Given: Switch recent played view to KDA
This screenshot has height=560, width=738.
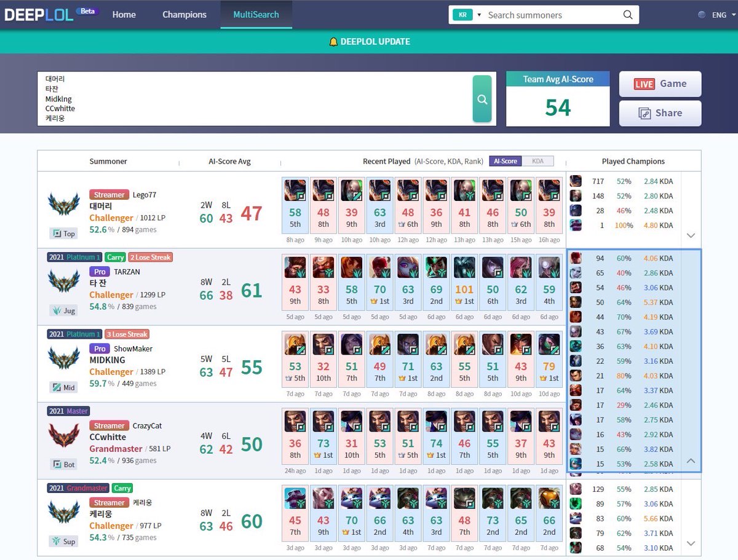Looking at the screenshot, I should (538, 161).
